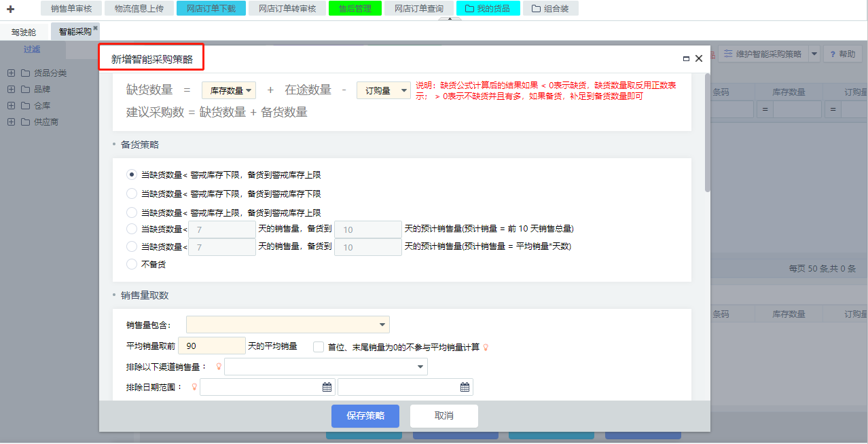Select the 不备货 radio option
868x444 pixels.
coord(132,264)
